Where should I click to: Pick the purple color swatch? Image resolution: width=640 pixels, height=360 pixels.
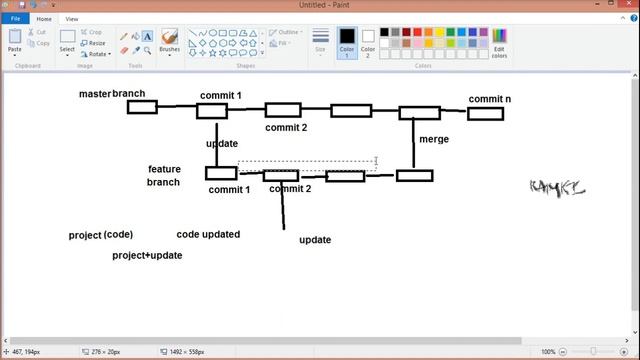484,32
